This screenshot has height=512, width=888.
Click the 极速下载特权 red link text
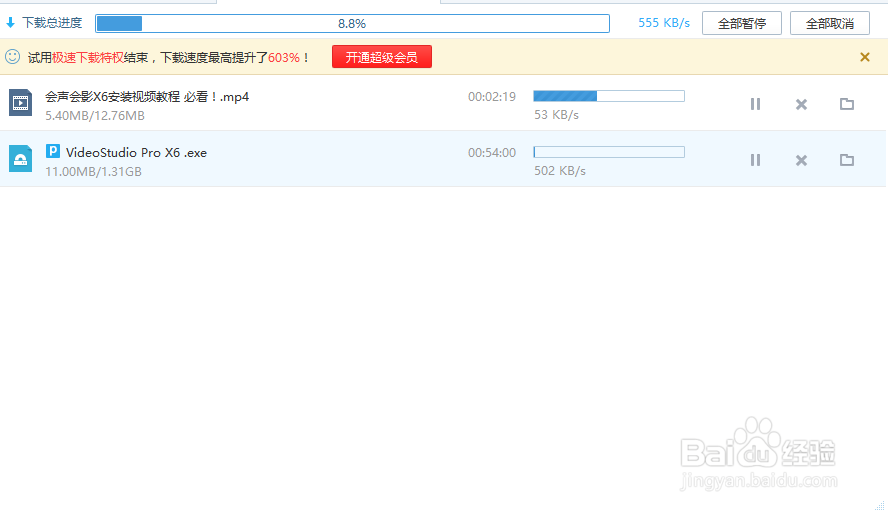88,57
